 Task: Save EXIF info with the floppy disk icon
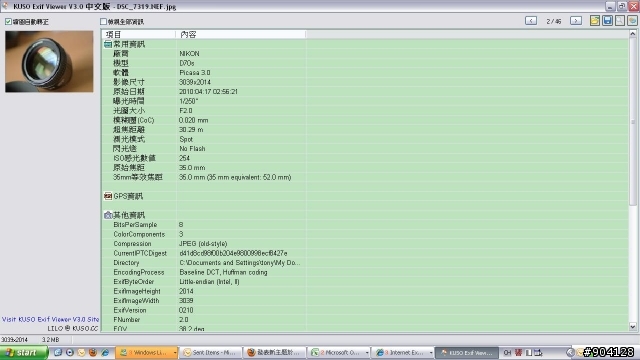coord(607,21)
